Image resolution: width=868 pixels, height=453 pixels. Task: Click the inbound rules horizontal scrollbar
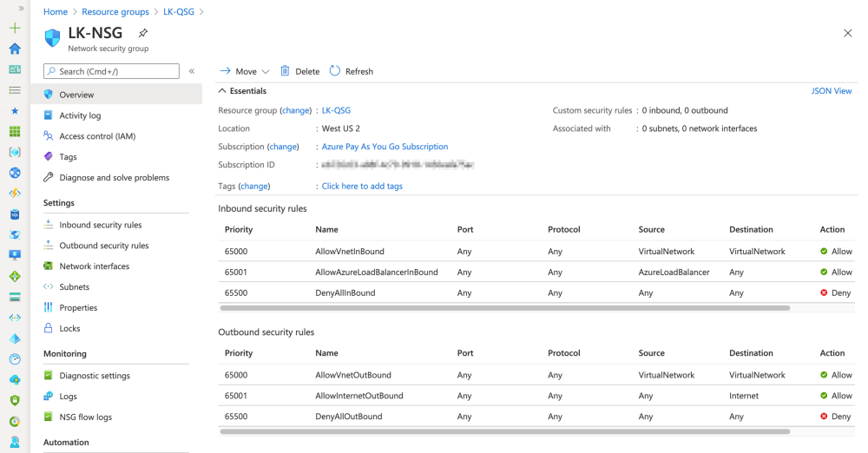[x=505, y=308]
